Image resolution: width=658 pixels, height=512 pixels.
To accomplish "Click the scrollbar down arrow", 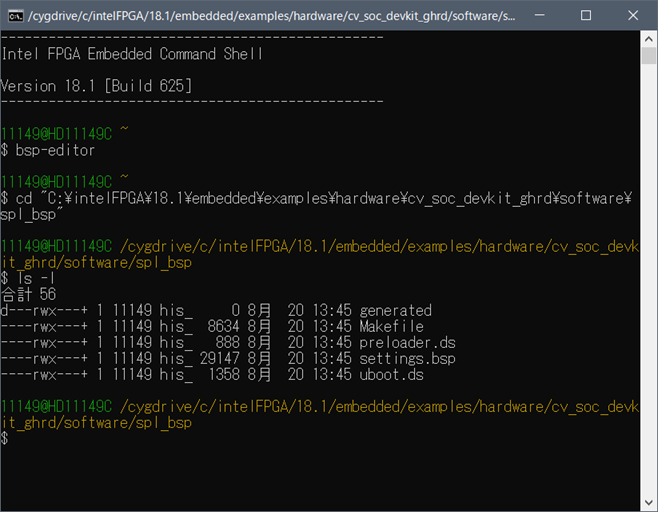I will pyautogui.click(x=649, y=503).
